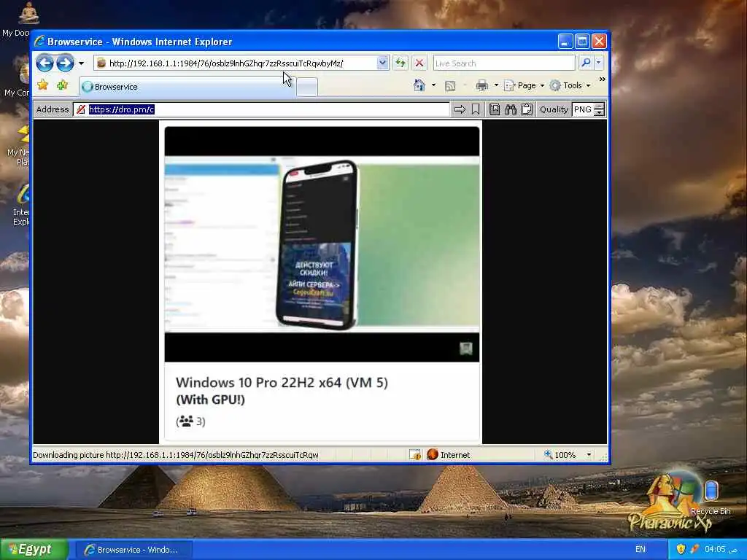Open the Favorites Center star

(x=43, y=85)
